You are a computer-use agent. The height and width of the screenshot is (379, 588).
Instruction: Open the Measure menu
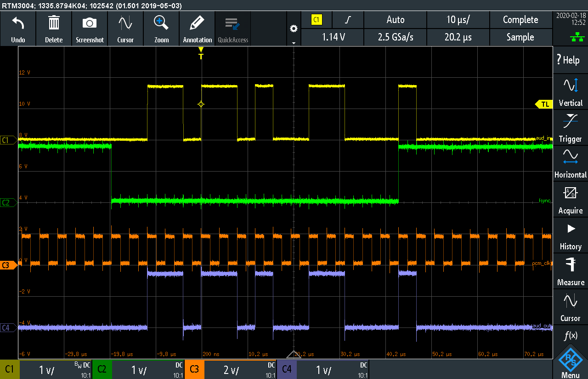(570, 271)
